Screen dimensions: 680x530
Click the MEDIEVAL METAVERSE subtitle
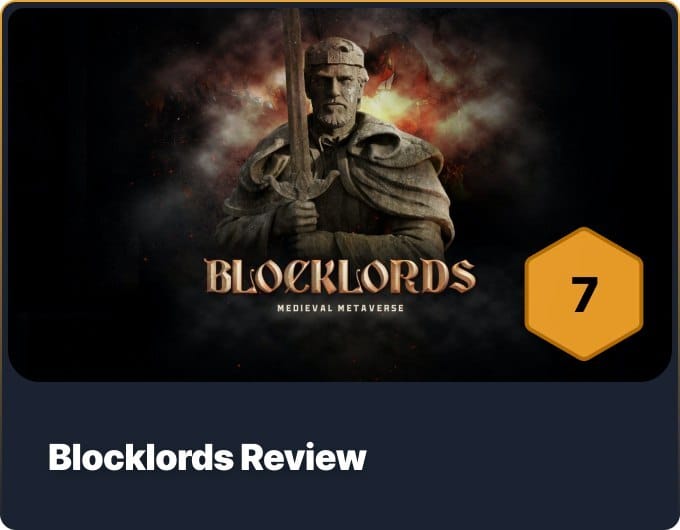340,308
